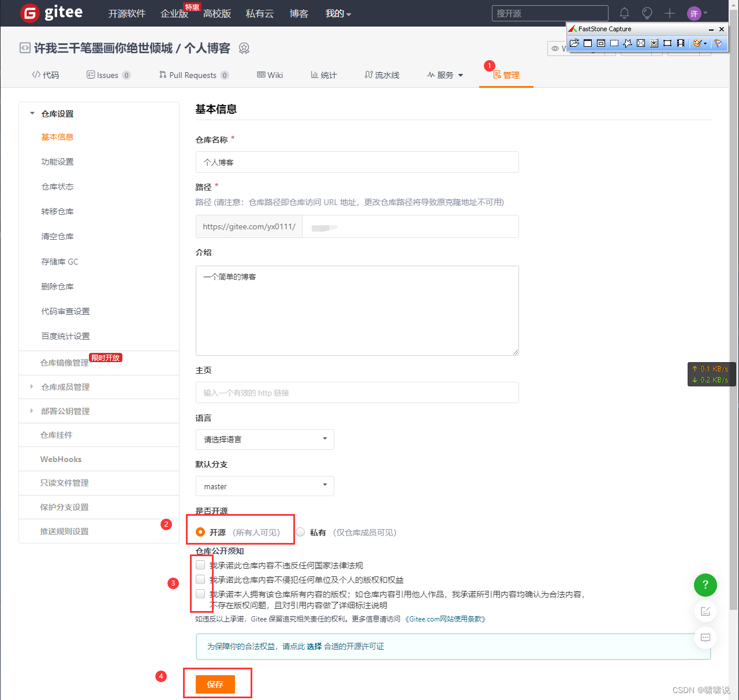Click the plus create icon
739x700 pixels.
(670, 13)
